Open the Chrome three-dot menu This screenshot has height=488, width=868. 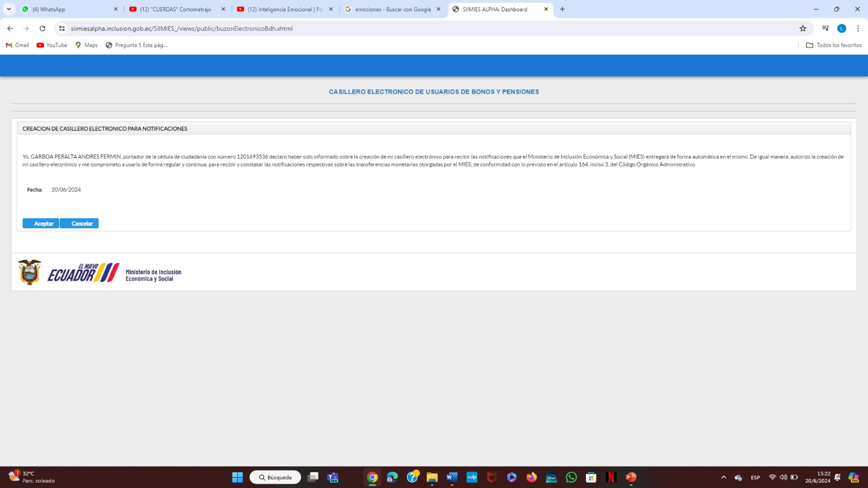tap(858, 28)
